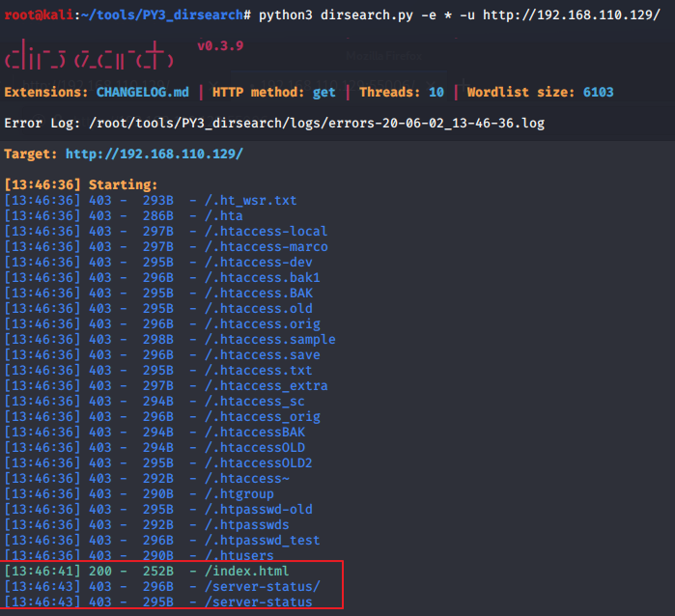Click the /index.html result with status 200
The image size is (675, 616).
coord(246,572)
